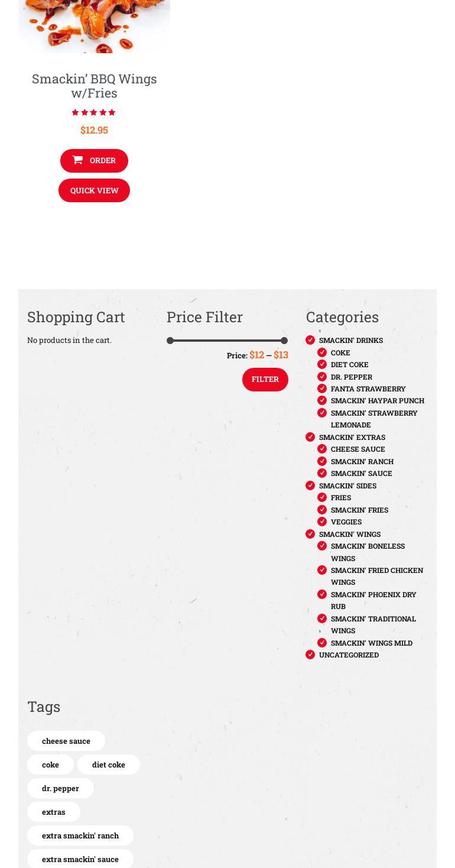
Task: Click check icon beside Smackin' Extras
Action: click(310, 437)
